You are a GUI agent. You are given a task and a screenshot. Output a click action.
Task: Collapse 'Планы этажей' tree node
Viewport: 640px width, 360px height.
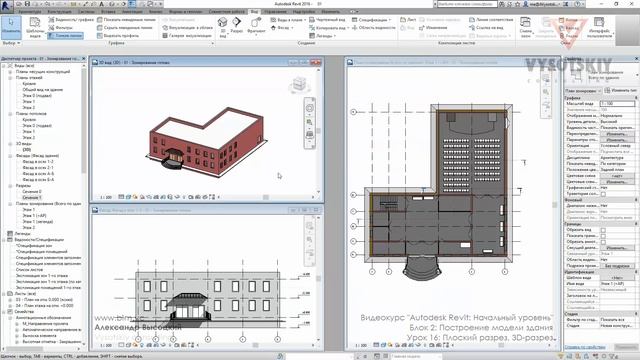(10, 78)
